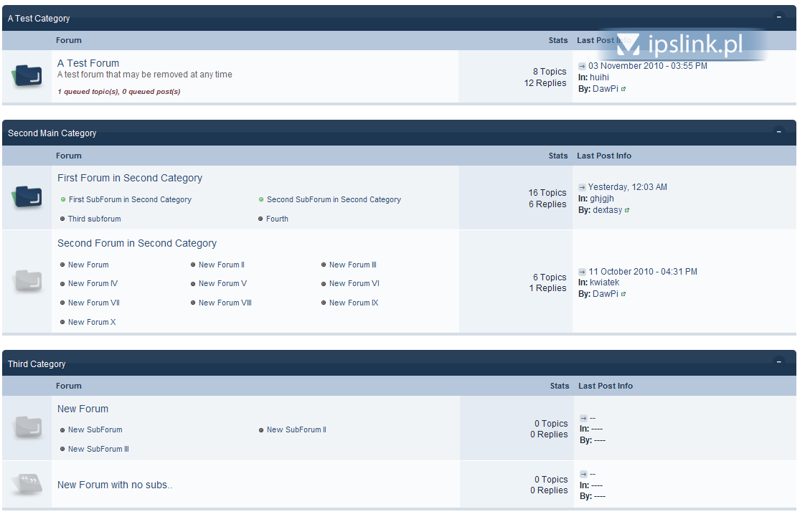810x532 pixels.
Task: Click Second Forum in Second Category folder icon
Action: click(27, 281)
